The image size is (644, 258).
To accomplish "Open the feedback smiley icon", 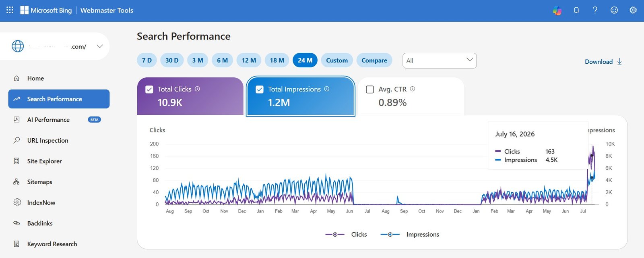I will coord(614,10).
